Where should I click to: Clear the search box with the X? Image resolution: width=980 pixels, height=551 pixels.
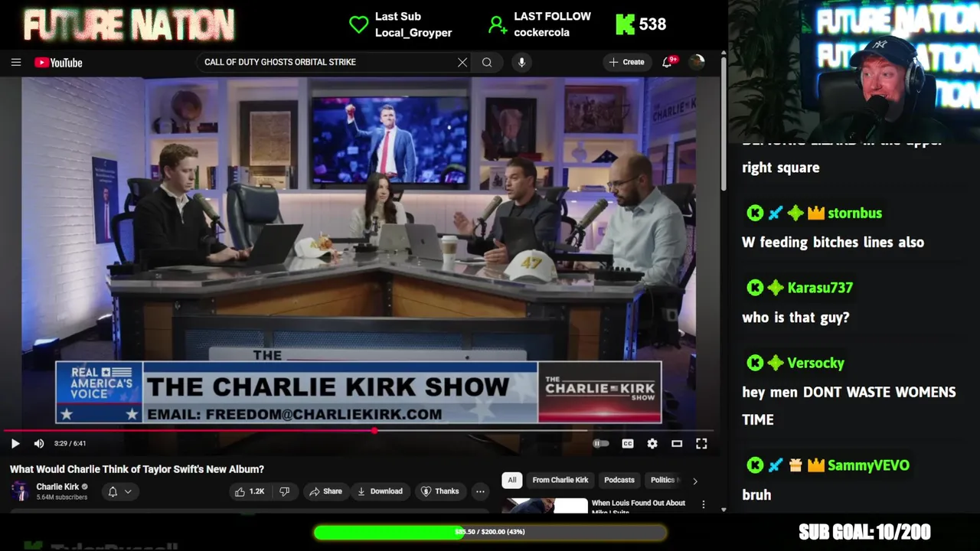[x=462, y=63]
